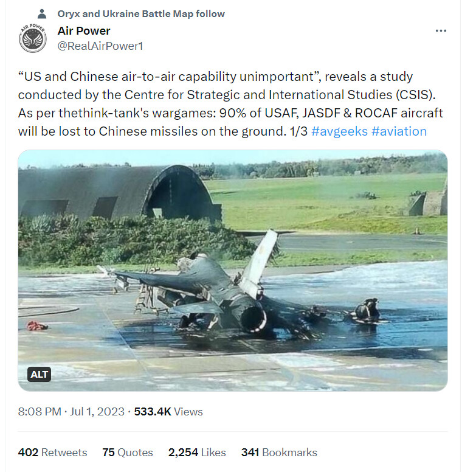
Task: Open the ALT image description badge
Action: pos(39,374)
